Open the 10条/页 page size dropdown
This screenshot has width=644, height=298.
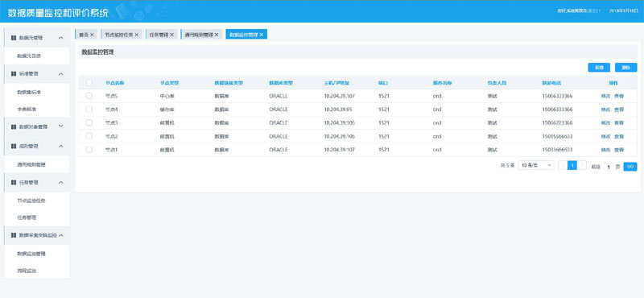536,165
